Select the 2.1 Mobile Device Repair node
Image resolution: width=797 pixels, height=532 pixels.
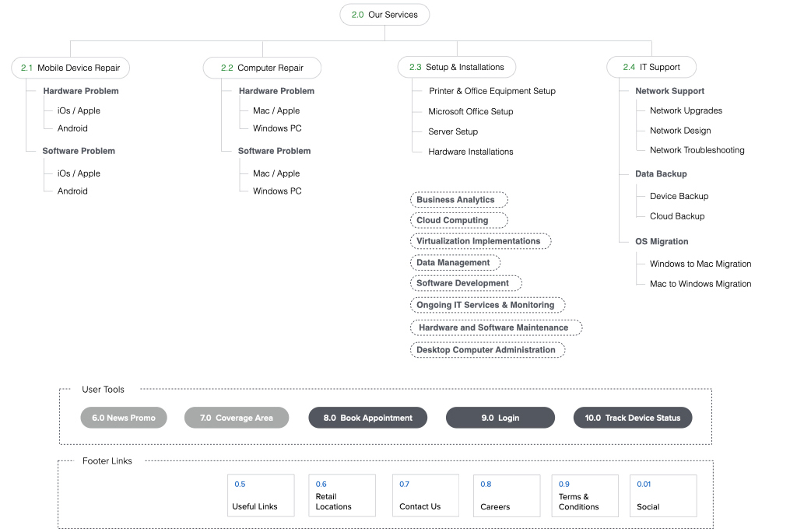tap(70, 68)
